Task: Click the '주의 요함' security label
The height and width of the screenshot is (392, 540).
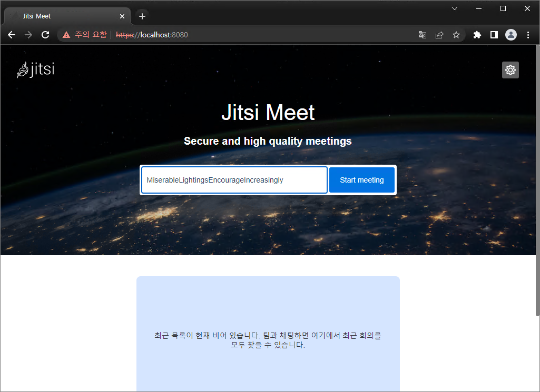Action: pos(91,35)
